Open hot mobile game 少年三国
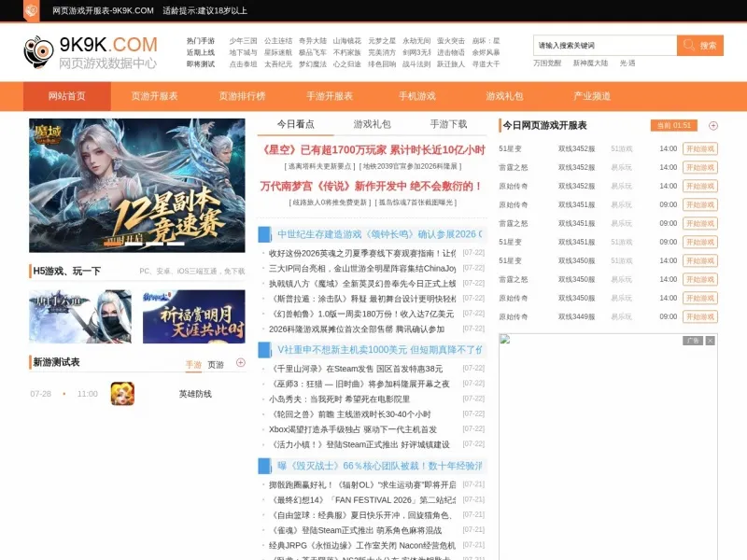The width and height of the screenshot is (747, 560). click(243, 41)
